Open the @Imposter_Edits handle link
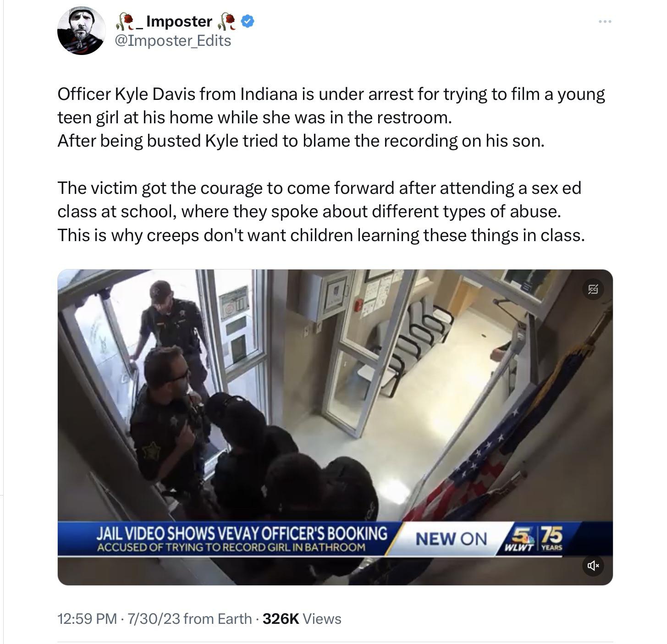The image size is (667, 644). pyautogui.click(x=173, y=41)
